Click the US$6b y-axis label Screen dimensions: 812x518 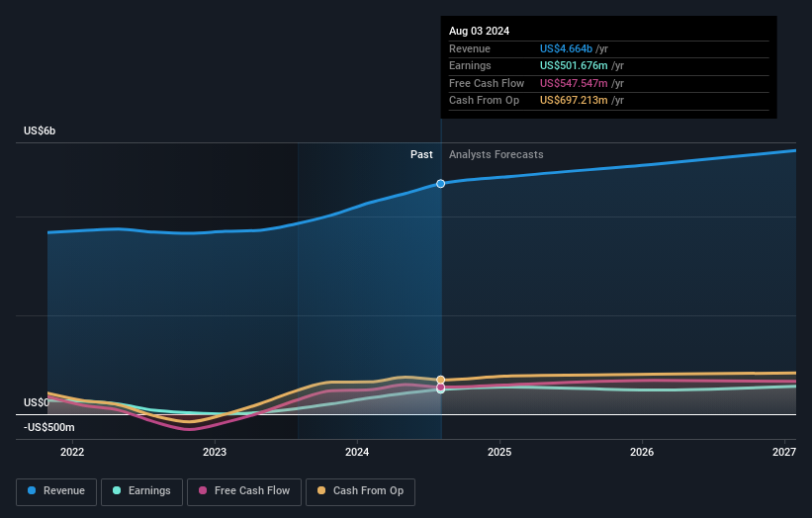coord(40,130)
